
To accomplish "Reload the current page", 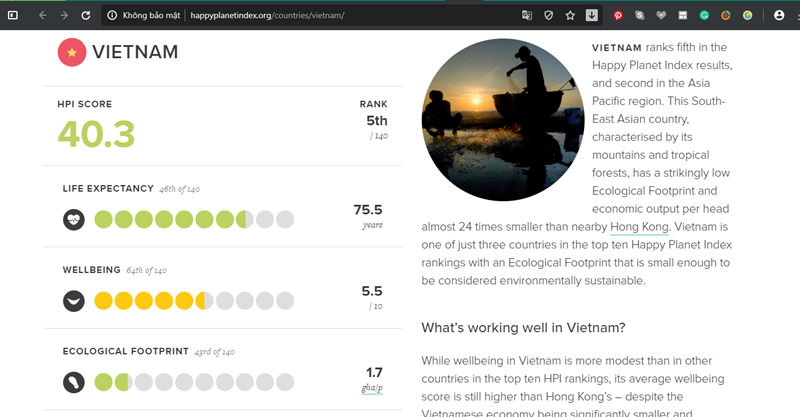I will (x=86, y=15).
